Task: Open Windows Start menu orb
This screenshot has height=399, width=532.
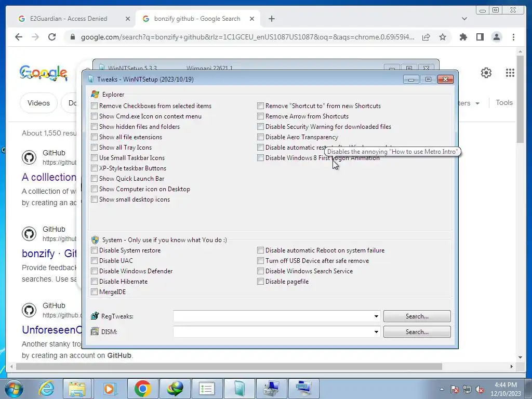Action: click(x=14, y=389)
